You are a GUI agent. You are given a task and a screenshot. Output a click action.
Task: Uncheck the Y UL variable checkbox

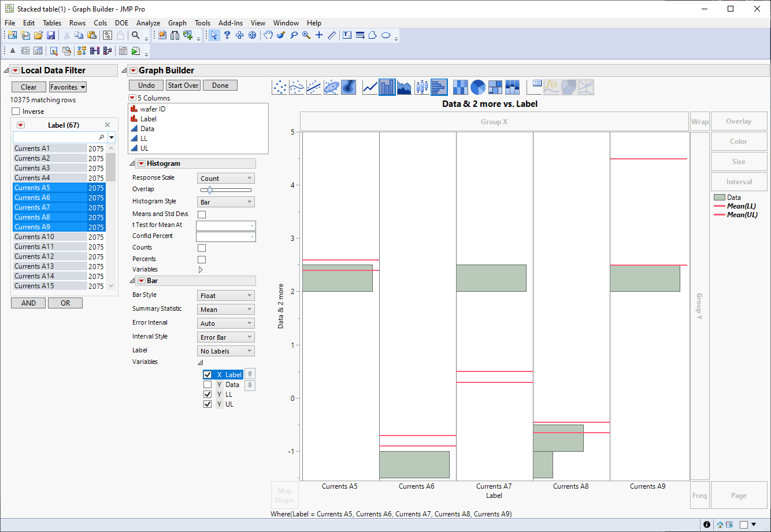click(x=207, y=404)
